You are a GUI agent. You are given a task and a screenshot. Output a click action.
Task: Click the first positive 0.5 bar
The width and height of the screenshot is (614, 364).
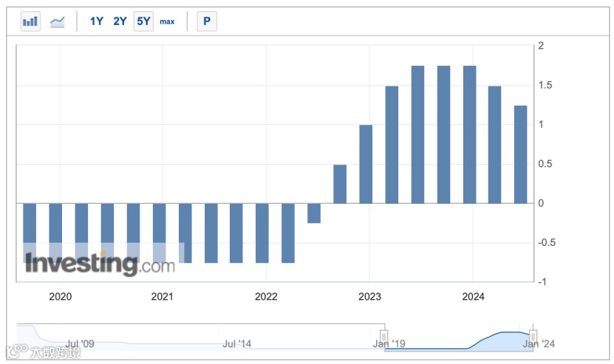click(340, 184)
